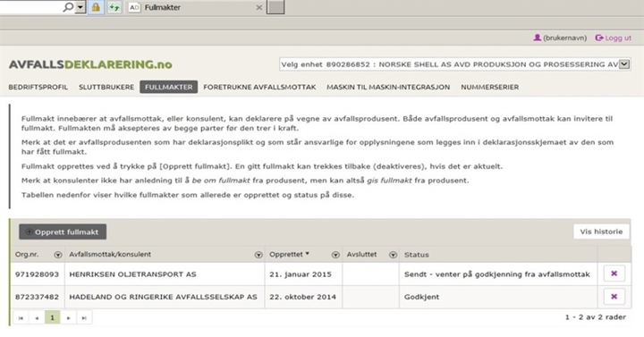Click the Avfallsmottak/konsulent column header
The height and width of the screenshot is (337, 644).
pyautogui.click(x=110, y=255)
